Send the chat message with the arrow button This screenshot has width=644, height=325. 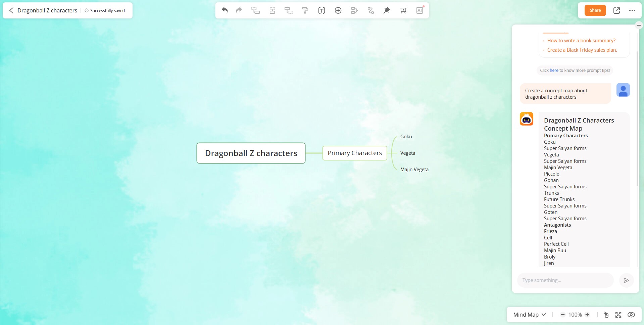click(x=626, y=280)
